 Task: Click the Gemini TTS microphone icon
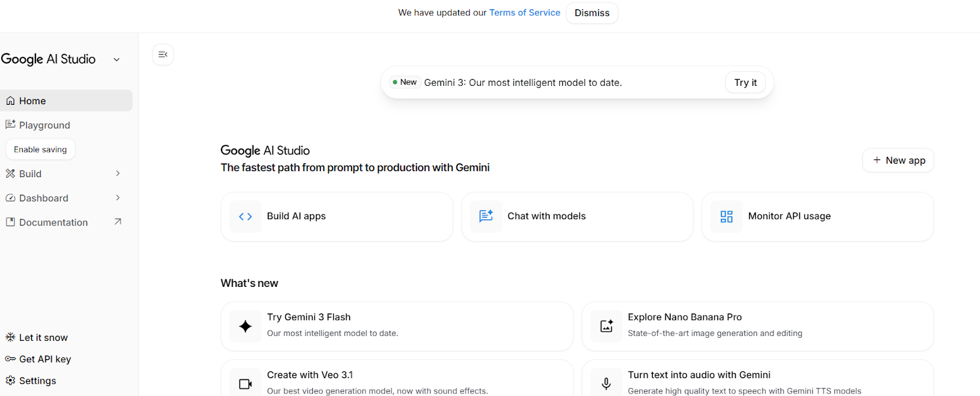(606, 383)
